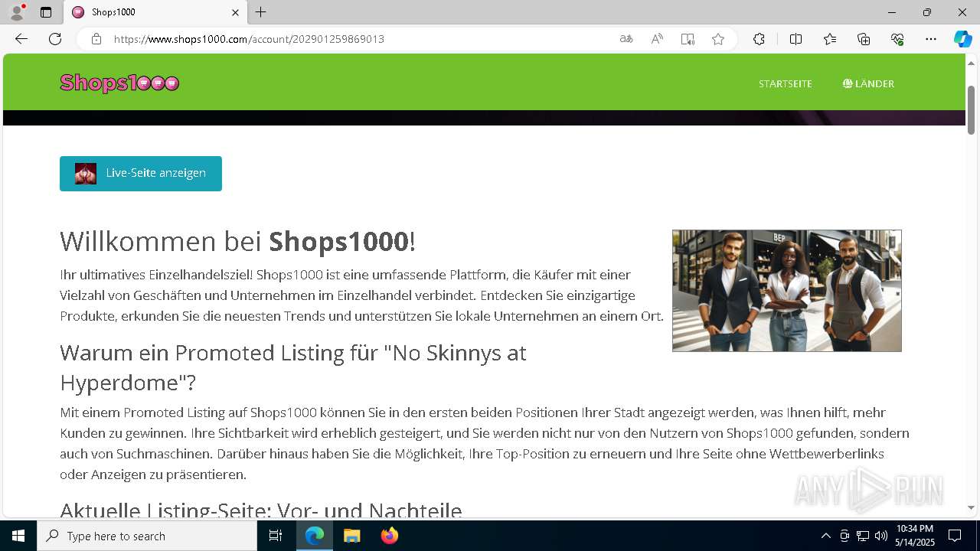Click the page vertical scrollbar thumb
980x551 pixels.
coord(972,109)
